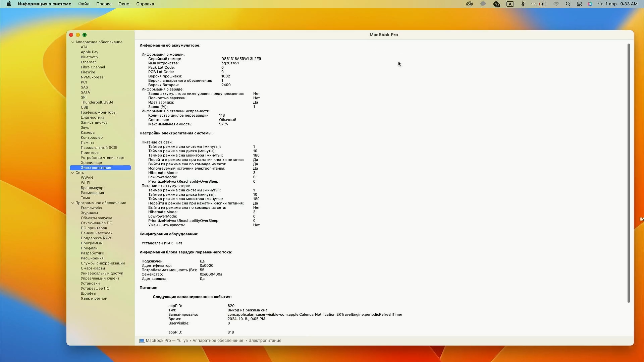Select Хранилище in the sidebar
Viewport: 644px width, 362px height.
click(91, 163)
